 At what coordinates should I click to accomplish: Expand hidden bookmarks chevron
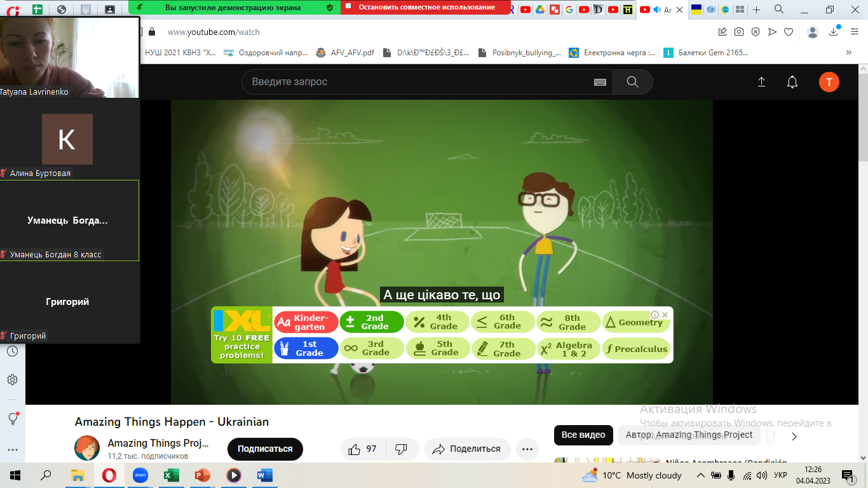pyautogui.click(x=848, y=53)
